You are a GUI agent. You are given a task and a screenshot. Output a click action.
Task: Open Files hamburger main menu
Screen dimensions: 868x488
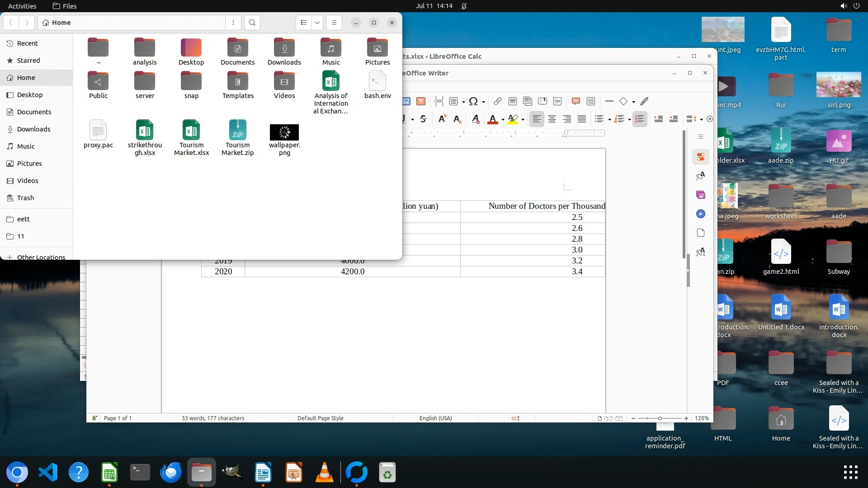click(334, 23)
